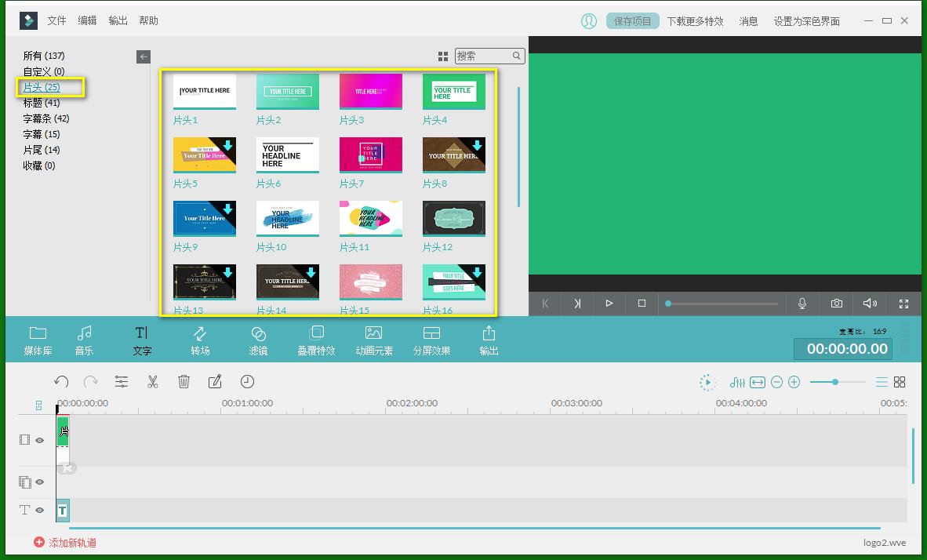Take a snapshot with the camera icon
This screenshot has width=927, height=560.
[x=836, y=304]
